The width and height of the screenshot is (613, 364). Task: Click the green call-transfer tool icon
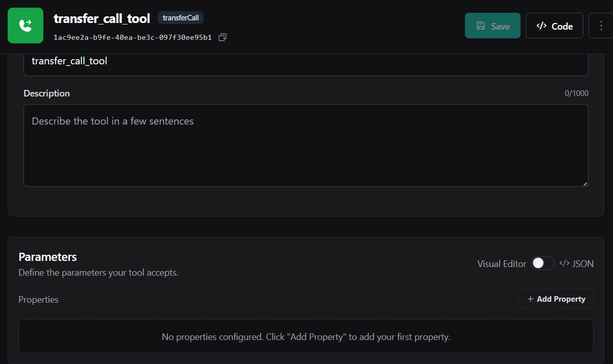click(x=26, y=26)
